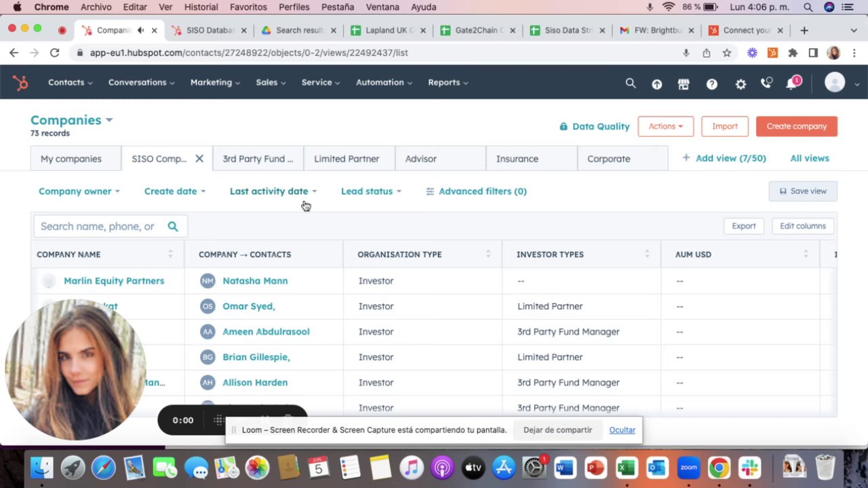Open notifications bell icon
The image size is (868, 488).
coord(791,83)
